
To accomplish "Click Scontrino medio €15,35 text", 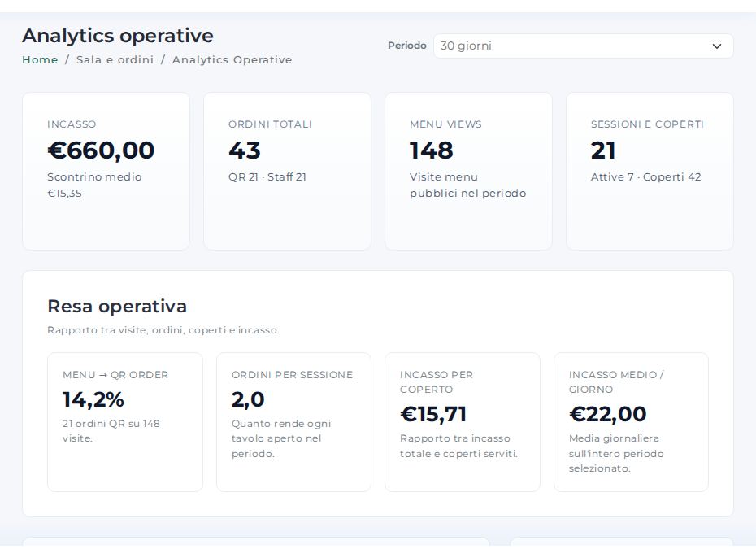I will (94, 185).
